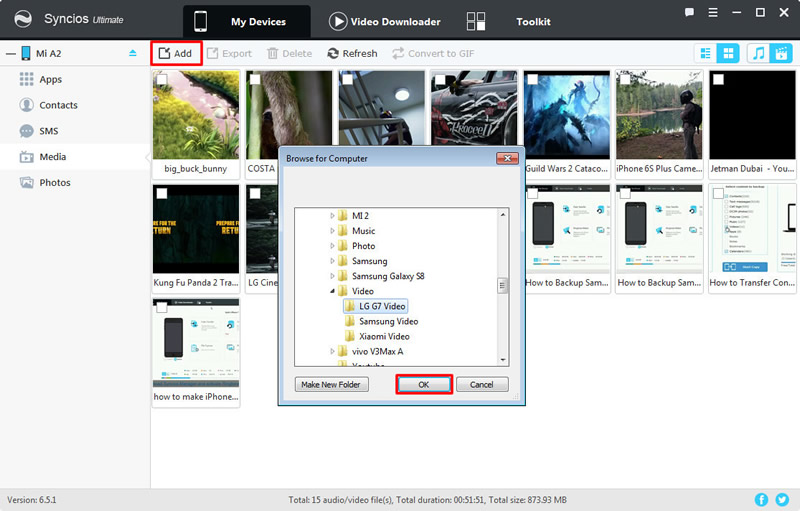The height and width of the screenshot is (511, 800).
Task: Check the Guild Wars 2 video checkbox
Action: [533, 80]
